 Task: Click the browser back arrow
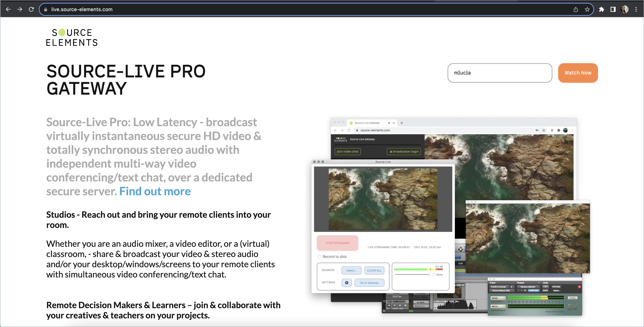tap(8, 9)
